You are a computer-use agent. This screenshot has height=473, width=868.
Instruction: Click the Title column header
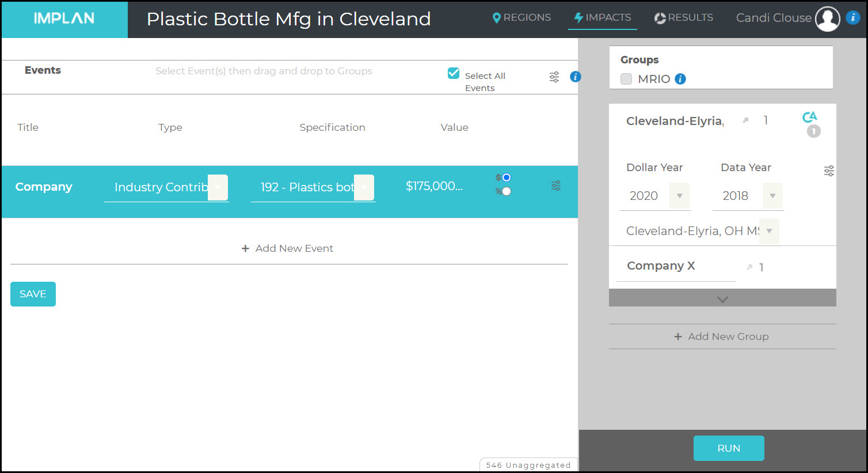[x=28, y=127]
